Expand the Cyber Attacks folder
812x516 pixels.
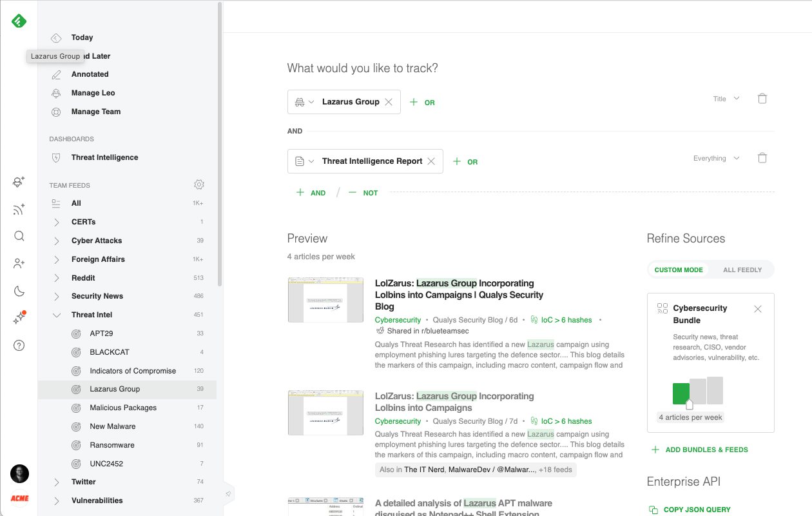pos(57,241)
